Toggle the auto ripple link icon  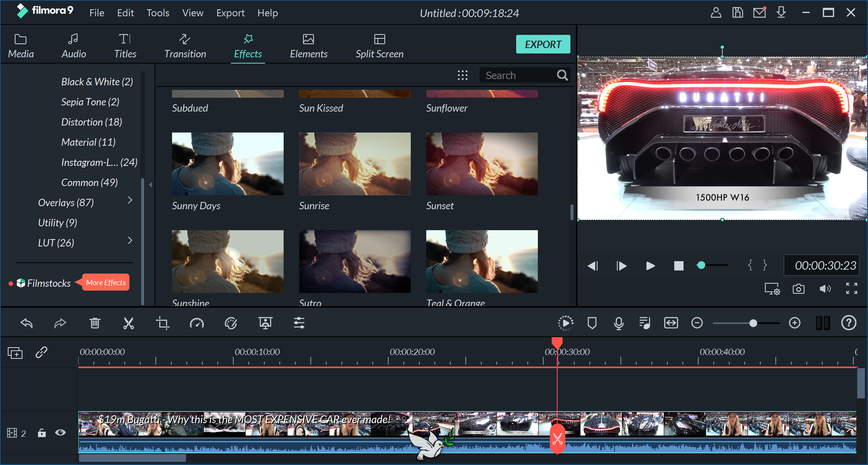pyautogui.click(x=41, y=352)
